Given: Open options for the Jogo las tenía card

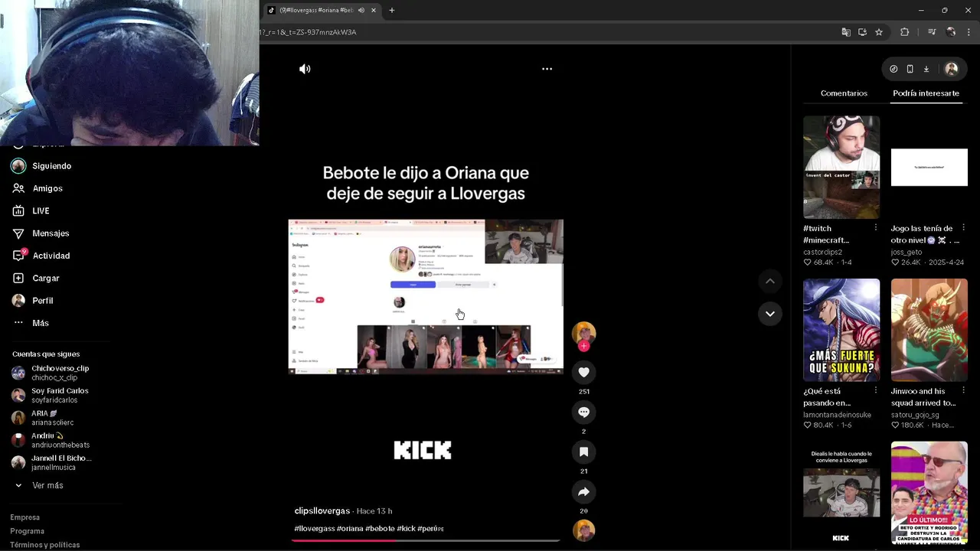Looking at the screenshot, I should 963,228.
